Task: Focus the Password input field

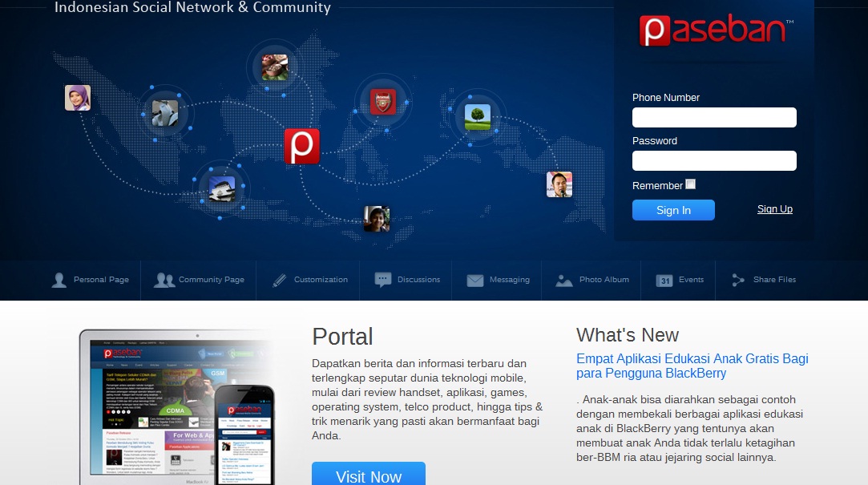Action: [x=714, y=160]
